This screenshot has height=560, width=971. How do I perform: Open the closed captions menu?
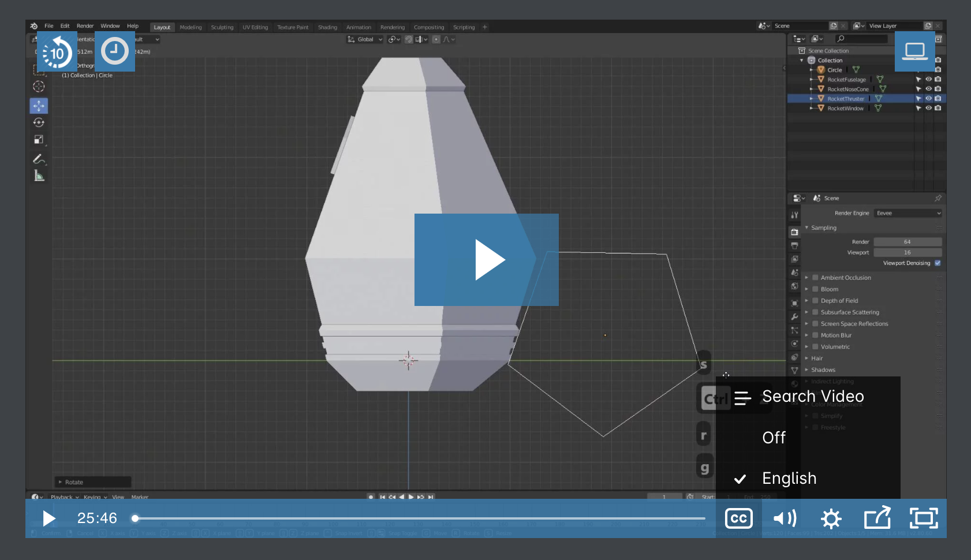(x=739, y=518)
